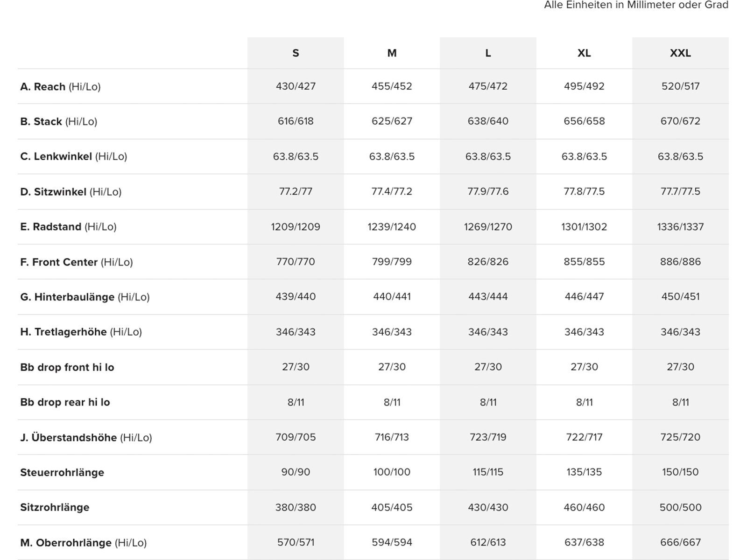
Task: Click the E. Radstand row label
Action: 68,227
